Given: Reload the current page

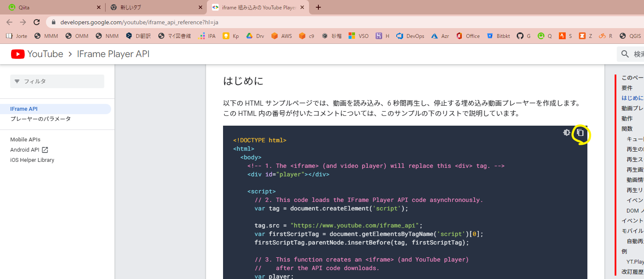Looking at the screenshot, I should pos(37,22).
